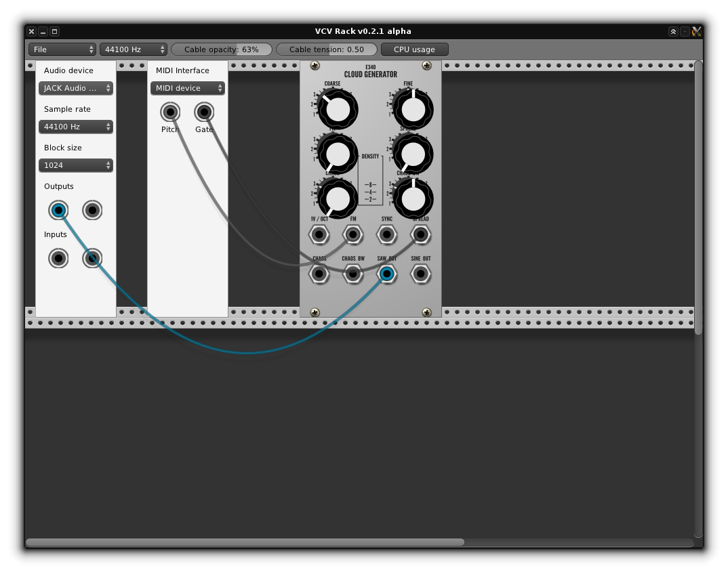This screenshot has height=573, width=728.
Task: Toggle the DENSITY switch on Cloud Generator
Action: [x=371, y=181]
